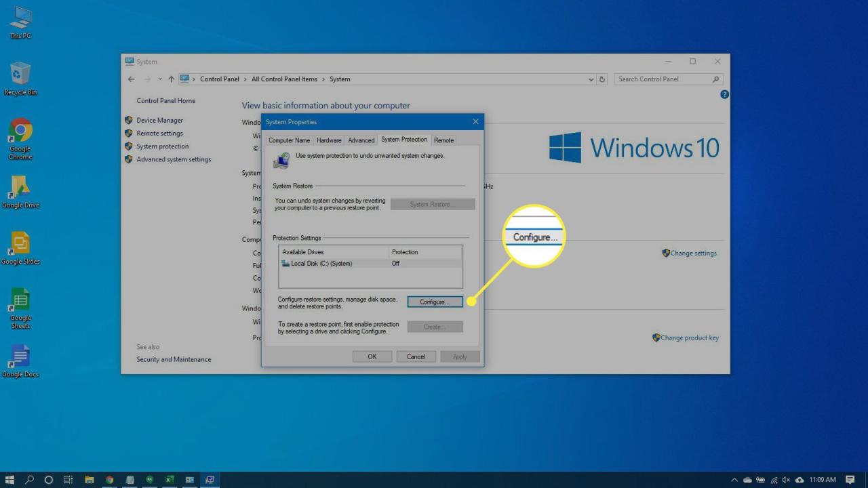This screenshot has width=868, height=488.
Task: Open Remote settings link
Action: click(159, 134)
